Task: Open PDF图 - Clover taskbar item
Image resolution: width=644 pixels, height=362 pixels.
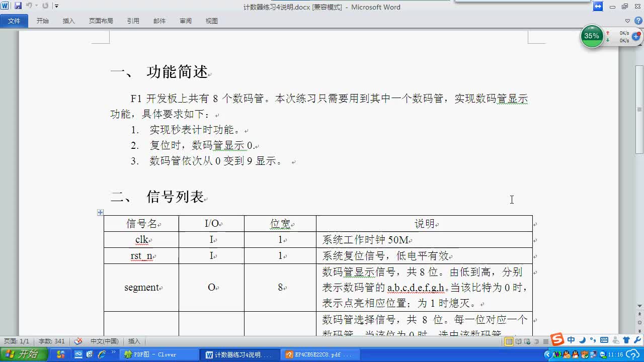Action: pyautogui.click(x=159, y=354)
